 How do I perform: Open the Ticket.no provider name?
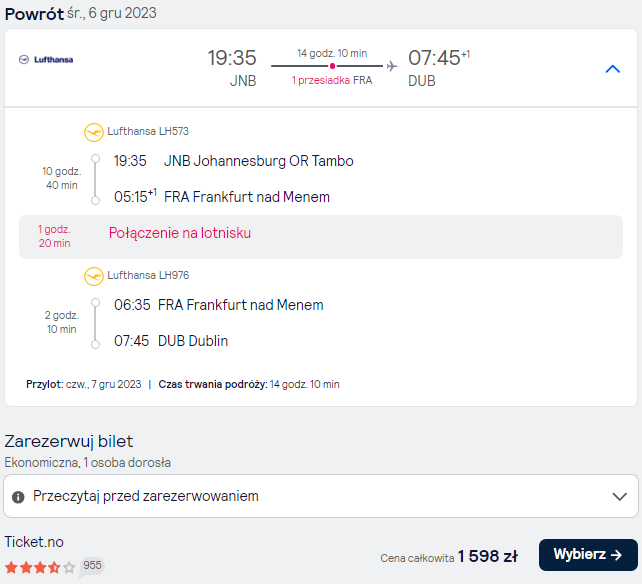(34, 542)
